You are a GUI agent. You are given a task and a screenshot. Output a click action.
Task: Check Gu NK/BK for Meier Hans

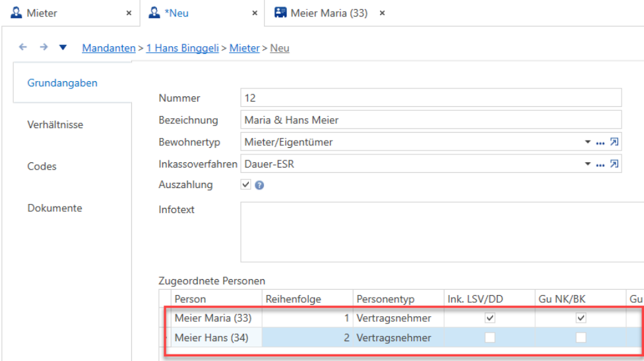tap(581, 337)
